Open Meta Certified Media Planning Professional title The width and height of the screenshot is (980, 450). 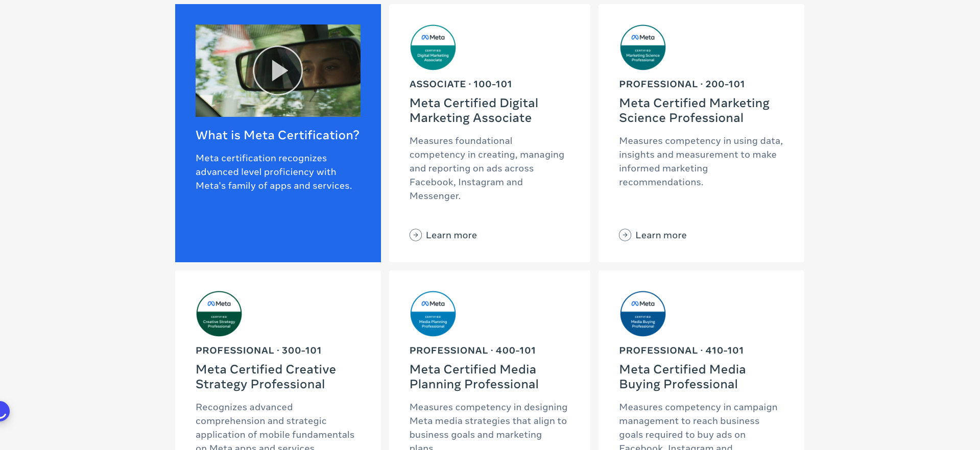(x=474, y=377)
